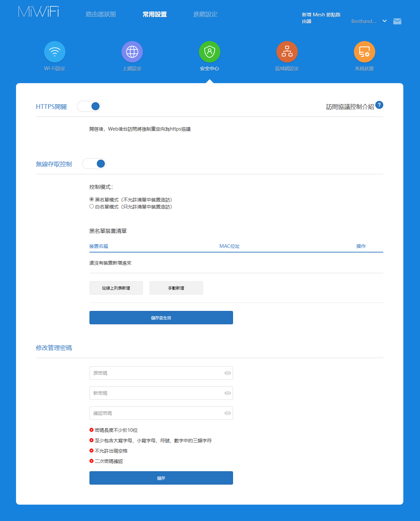This screenshot has width=420, height=521.
Task: Open 系統狀態 settings icon
Action: 365,52
